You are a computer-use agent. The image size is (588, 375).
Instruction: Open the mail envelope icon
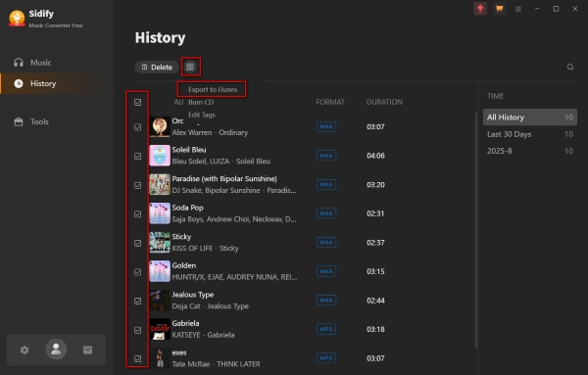[x=87, y=350]
